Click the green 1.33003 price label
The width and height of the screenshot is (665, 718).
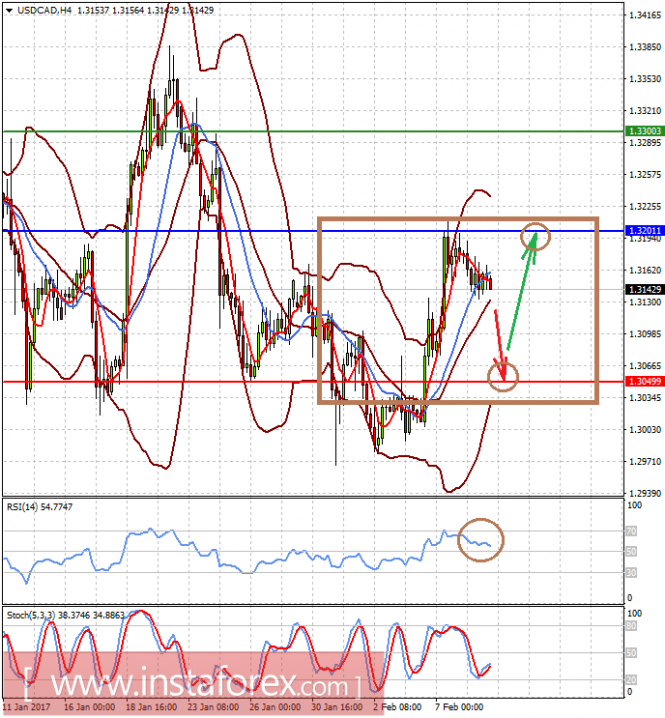pos(645,131)
